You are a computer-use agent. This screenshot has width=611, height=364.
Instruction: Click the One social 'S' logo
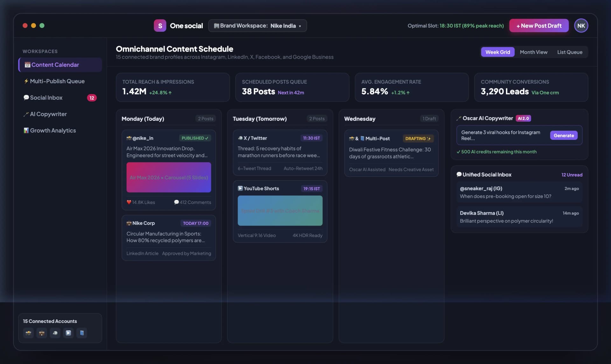(x=160, y=26)
